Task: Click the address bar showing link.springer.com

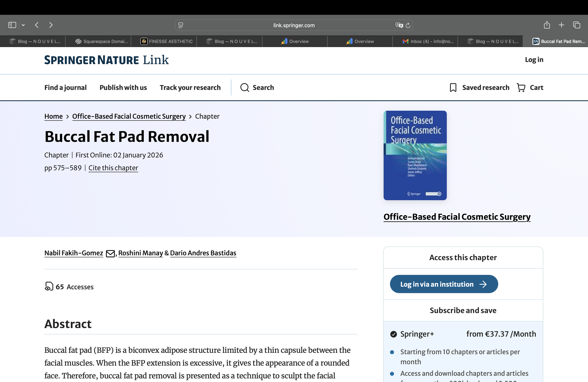Action: click(x=294, y=25)
